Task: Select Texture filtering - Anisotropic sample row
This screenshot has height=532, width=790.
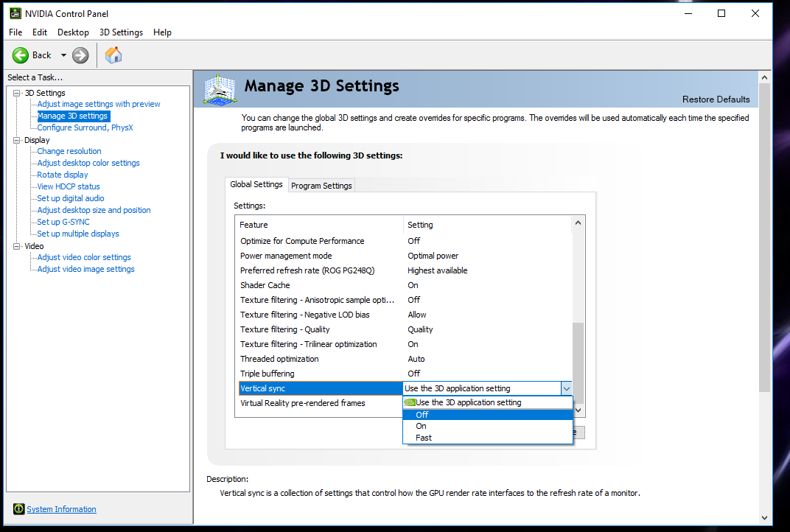Action: [x=405, y=300]
